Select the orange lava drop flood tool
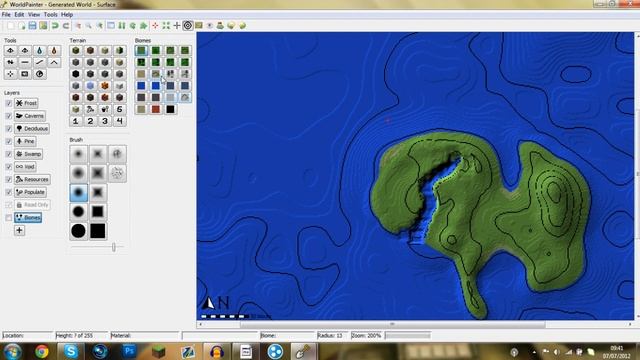 tap(54, 51)
